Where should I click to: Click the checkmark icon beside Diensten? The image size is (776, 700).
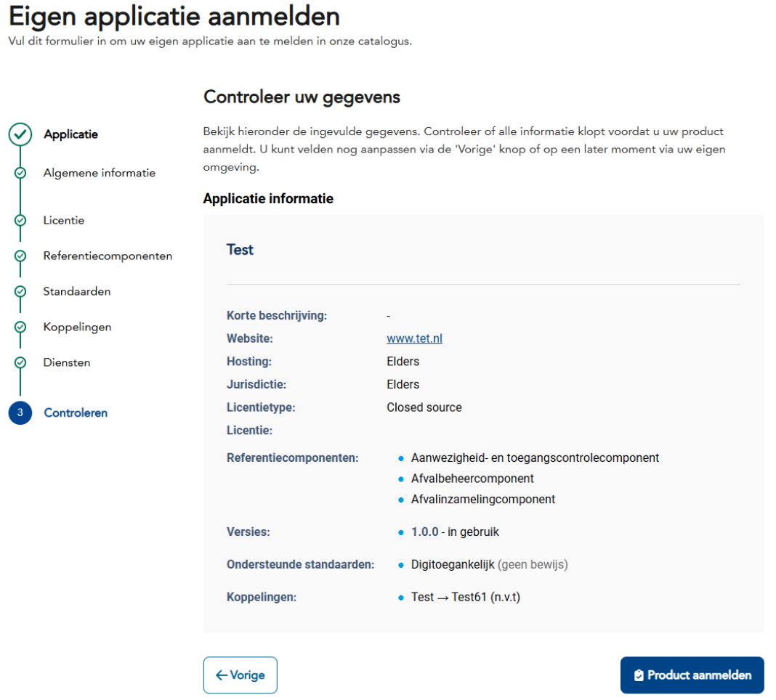point(20,362)
